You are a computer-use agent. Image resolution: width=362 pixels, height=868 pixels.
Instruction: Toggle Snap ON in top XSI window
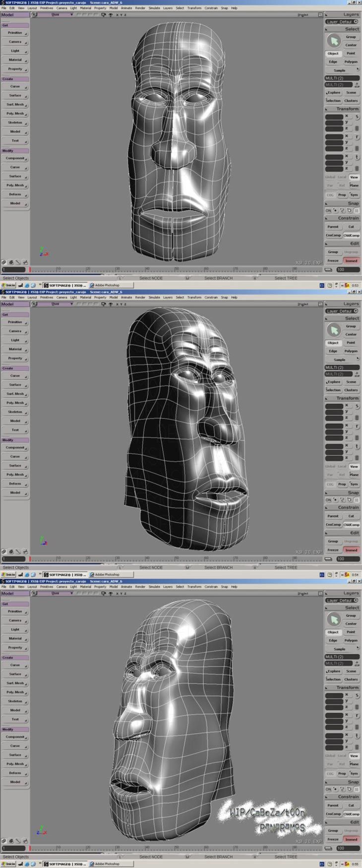pos(328,211)
